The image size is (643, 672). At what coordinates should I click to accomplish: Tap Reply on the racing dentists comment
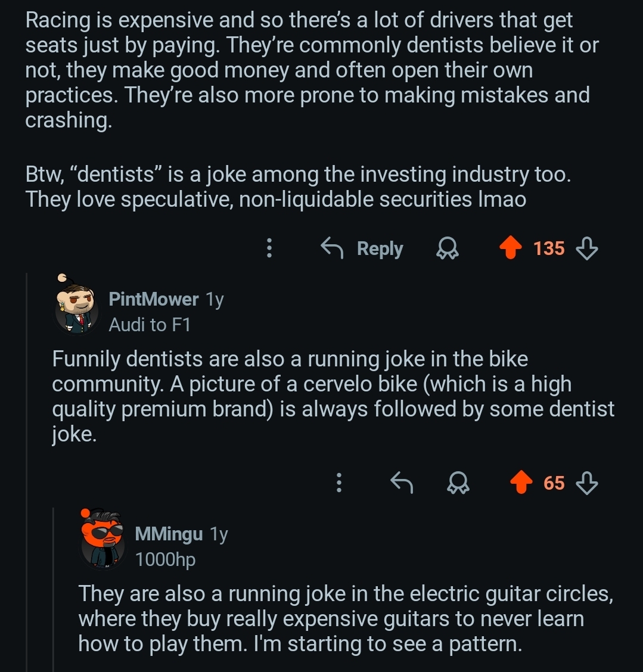point(362,248)
